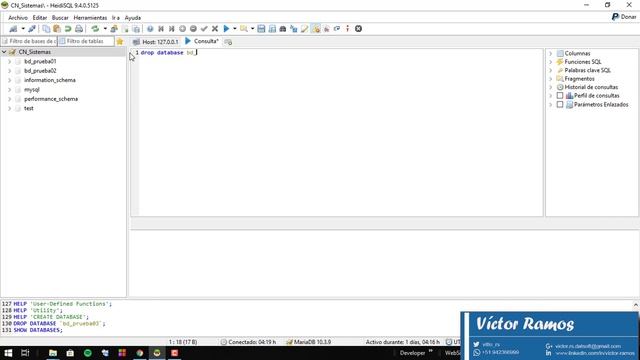Select performance_schema in the tree
This screenshot has width=640, height=360.
51,99
